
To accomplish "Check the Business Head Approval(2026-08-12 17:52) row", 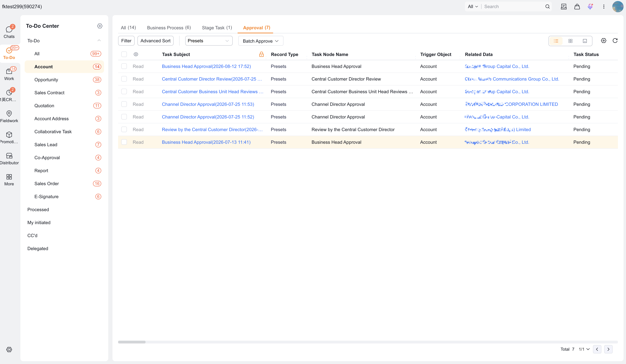I will click(124, 66).
